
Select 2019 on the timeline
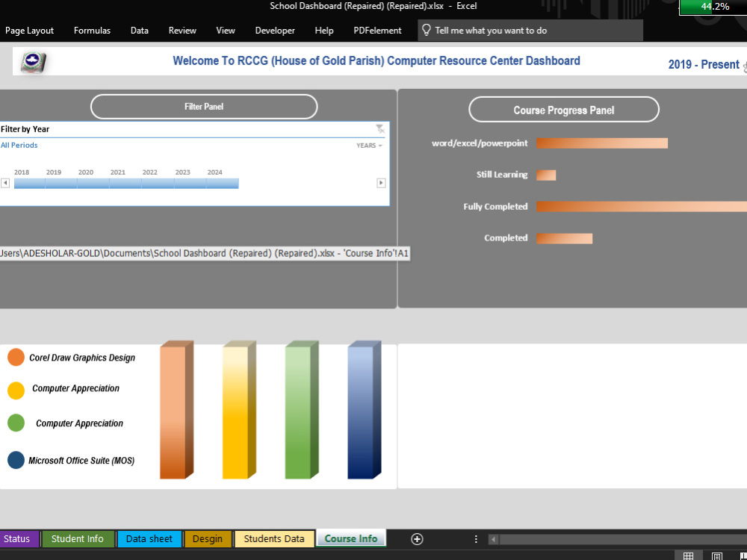61,184
